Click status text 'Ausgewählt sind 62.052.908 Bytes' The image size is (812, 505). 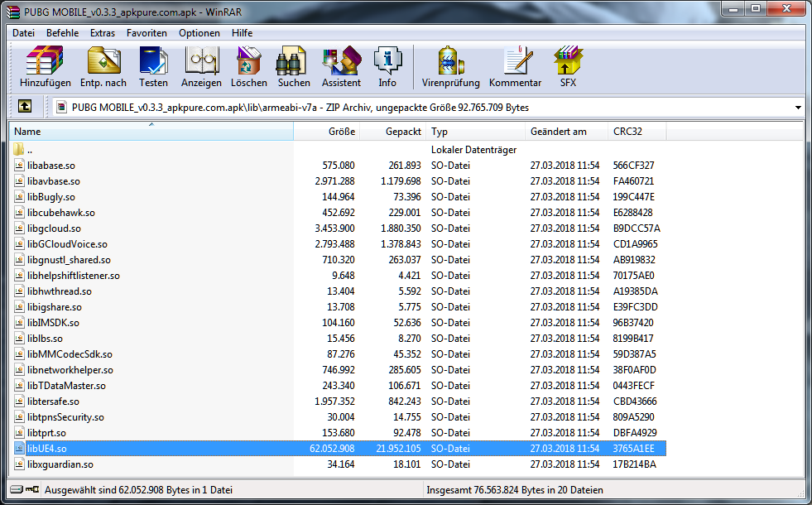coord(117,490)
